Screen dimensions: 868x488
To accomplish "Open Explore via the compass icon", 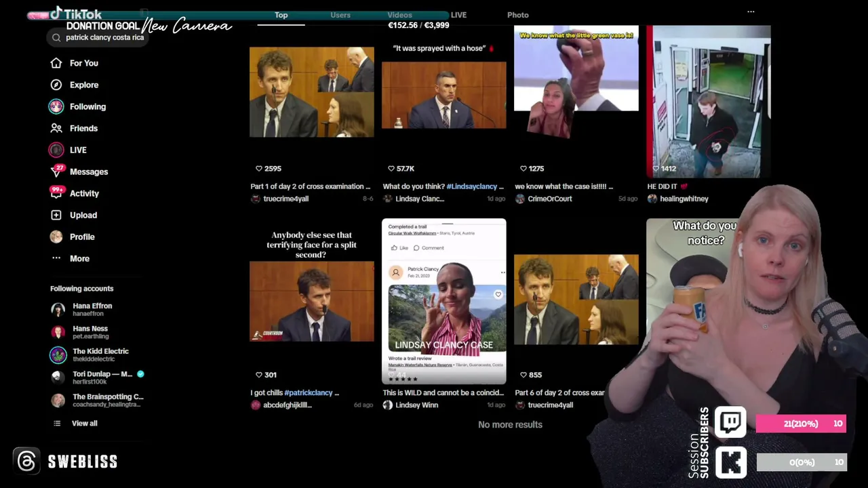I will tap(56, 85).
